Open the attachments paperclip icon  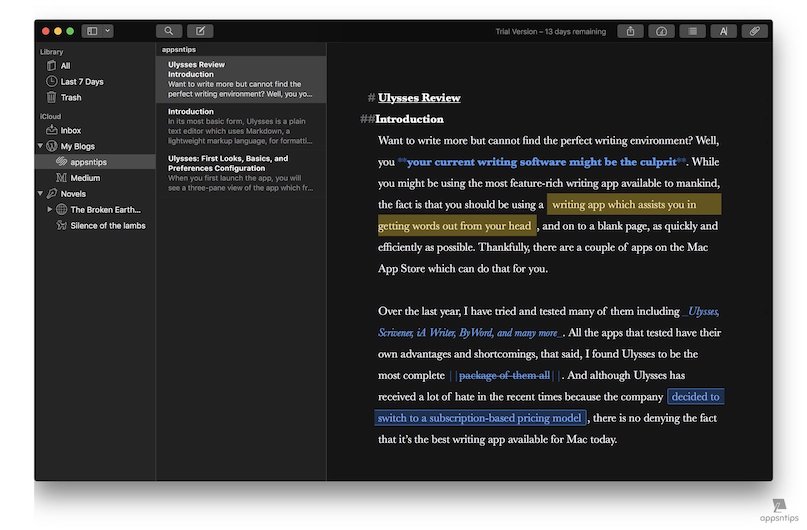(755, 31)
